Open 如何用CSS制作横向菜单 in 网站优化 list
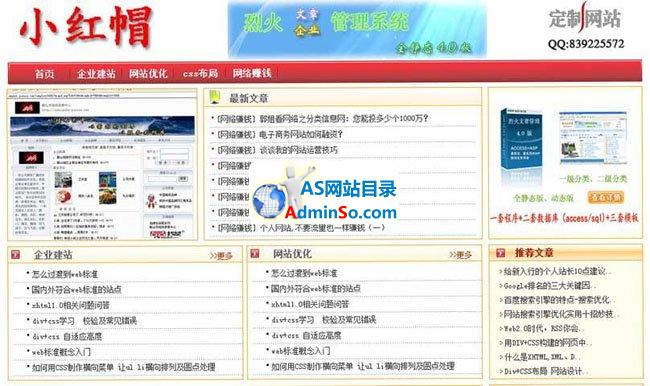650x386 pixels. pos(363,366)
